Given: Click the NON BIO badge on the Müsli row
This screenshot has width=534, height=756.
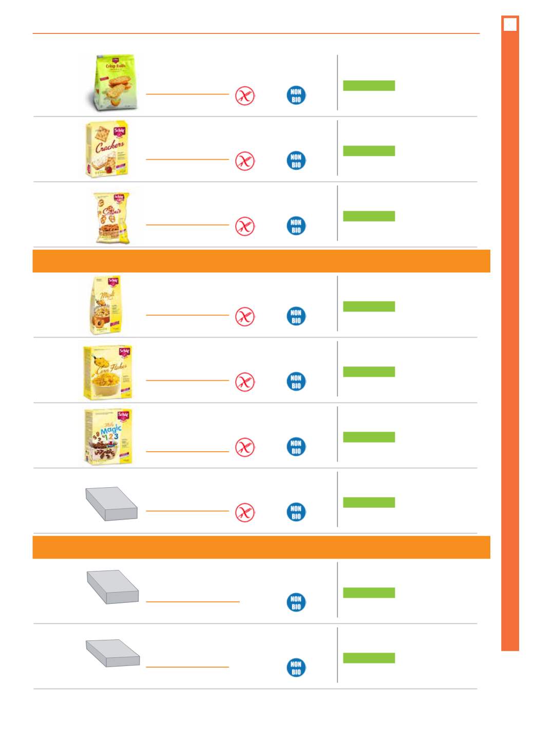Looking at the screenshot, I should (x=296, y=316).
